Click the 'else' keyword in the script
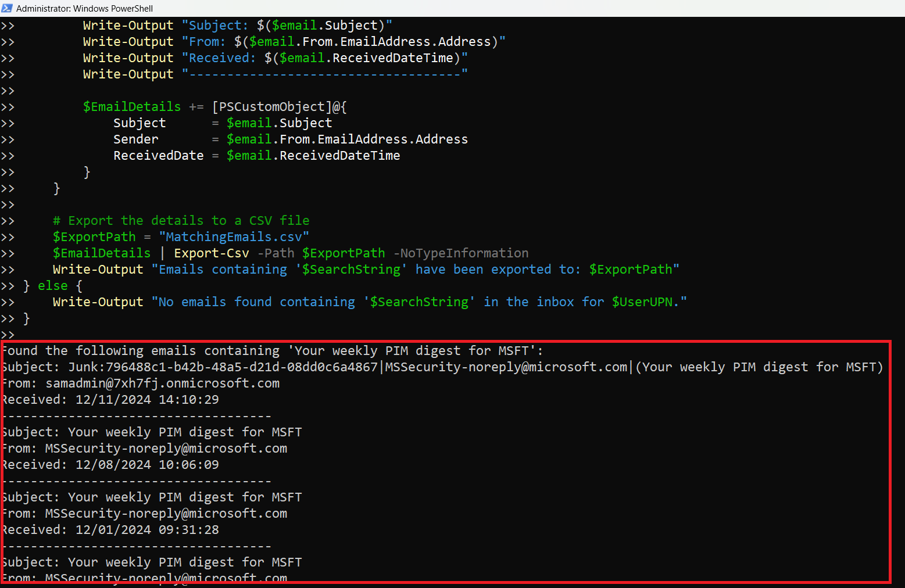 53,286
